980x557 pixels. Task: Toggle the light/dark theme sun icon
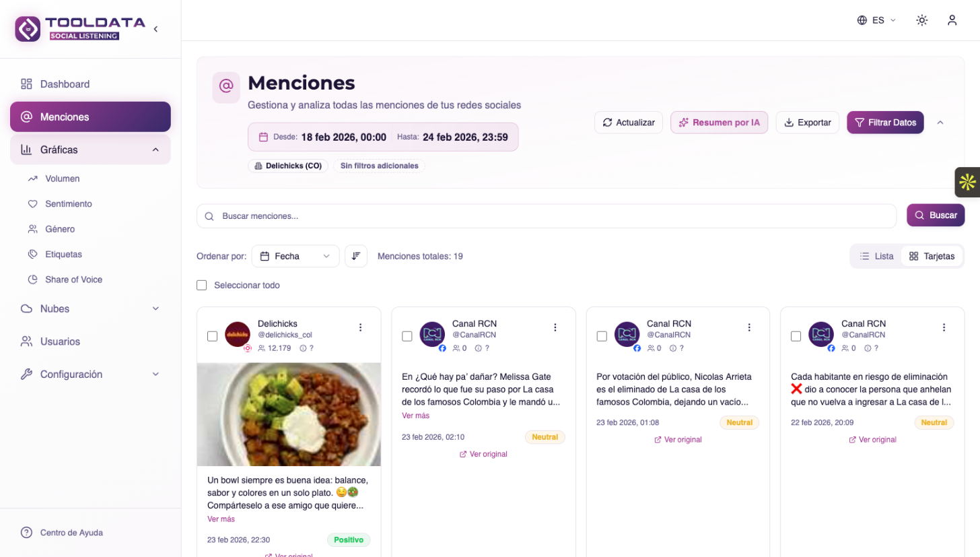pos(922,20)
